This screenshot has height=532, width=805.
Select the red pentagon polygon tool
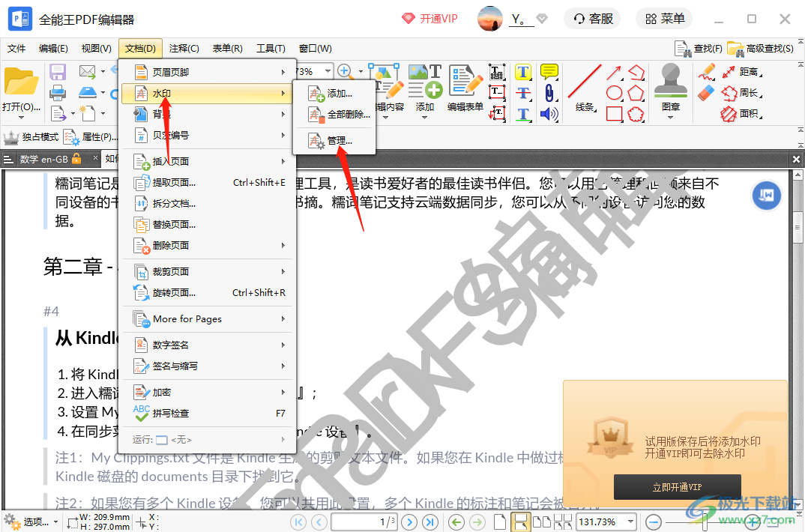[636, 93]
